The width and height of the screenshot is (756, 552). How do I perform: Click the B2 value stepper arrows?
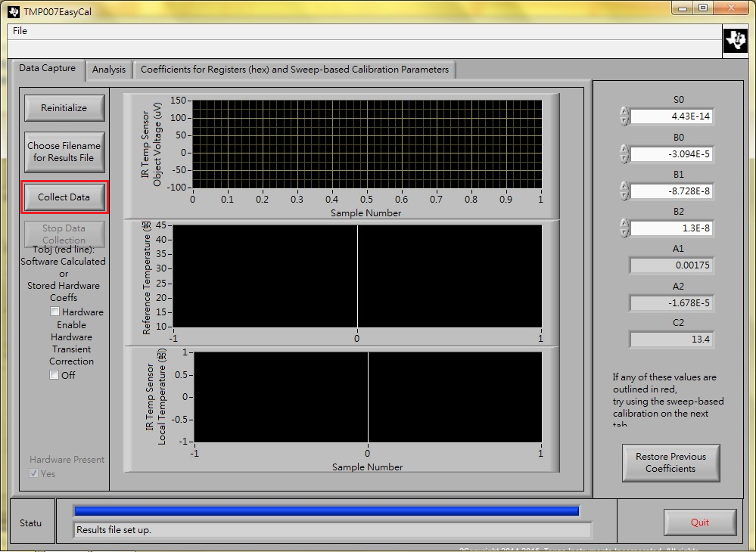[624, 228]
